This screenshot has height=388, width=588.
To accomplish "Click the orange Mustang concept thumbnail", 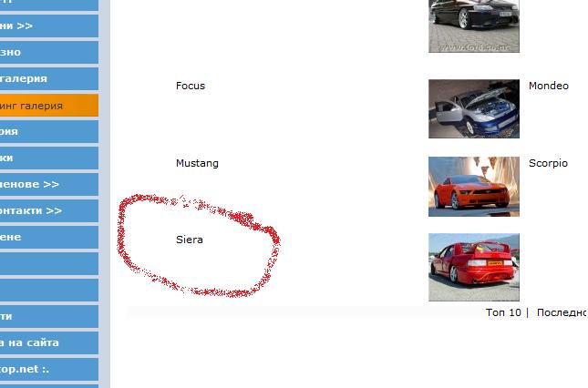I will tap(474, 187).
